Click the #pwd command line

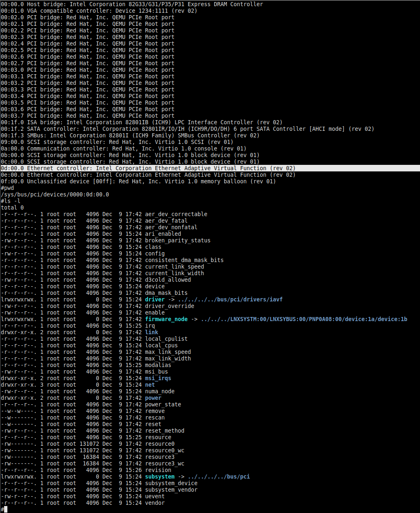(7, 188)
